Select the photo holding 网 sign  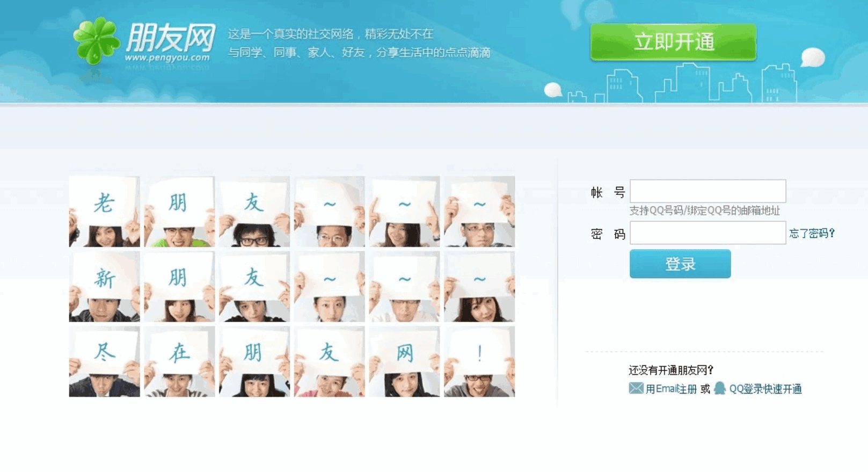[x=404, y=361]
